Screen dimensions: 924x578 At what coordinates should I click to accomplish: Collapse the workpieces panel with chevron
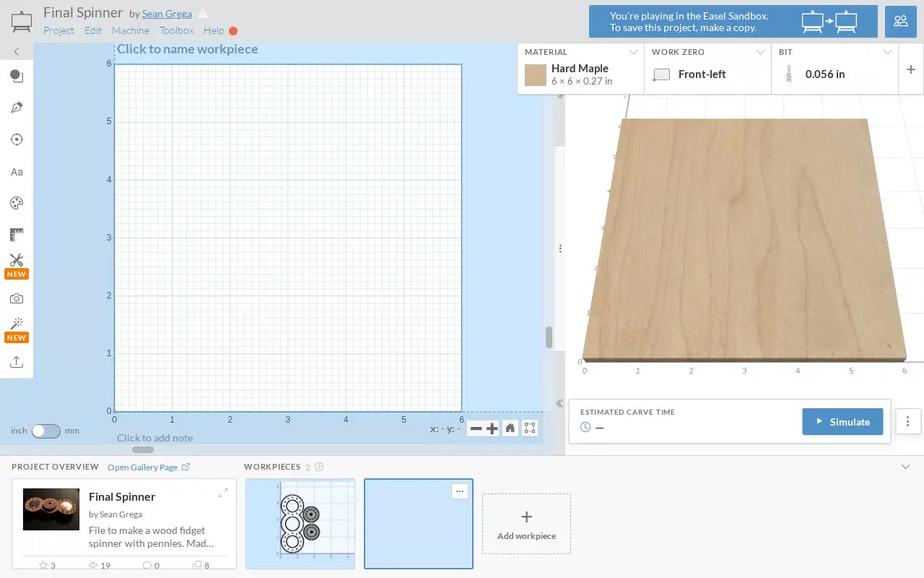[906, 467]
